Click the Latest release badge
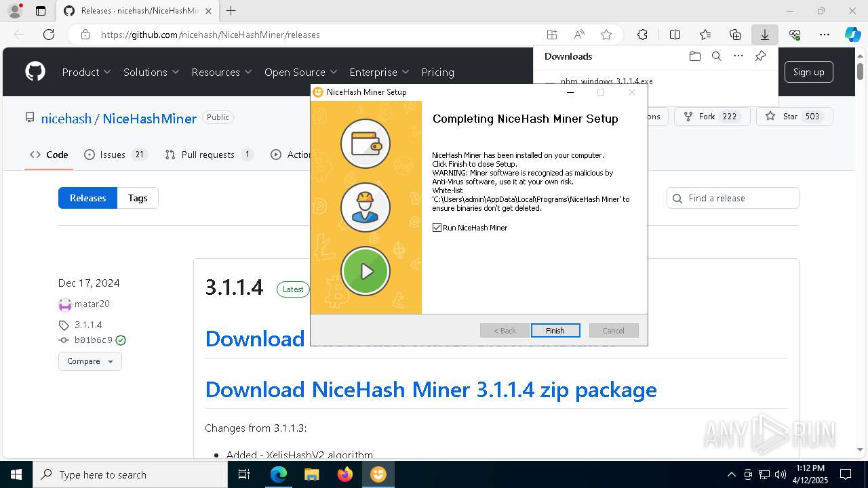The height and width of the screenshot is (488, 868). (293, 289)
